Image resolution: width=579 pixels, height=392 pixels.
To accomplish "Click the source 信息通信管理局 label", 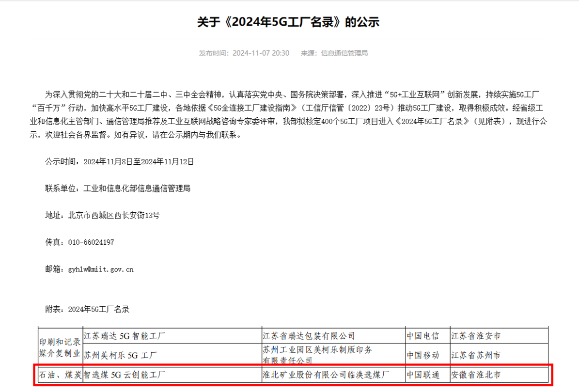I will click(334, 53).
